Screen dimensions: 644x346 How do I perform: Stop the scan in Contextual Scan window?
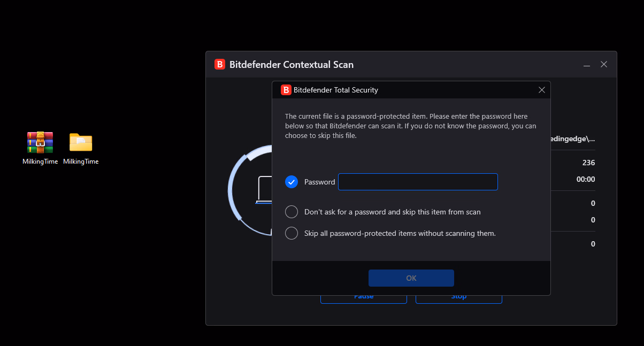click(459, 299)
